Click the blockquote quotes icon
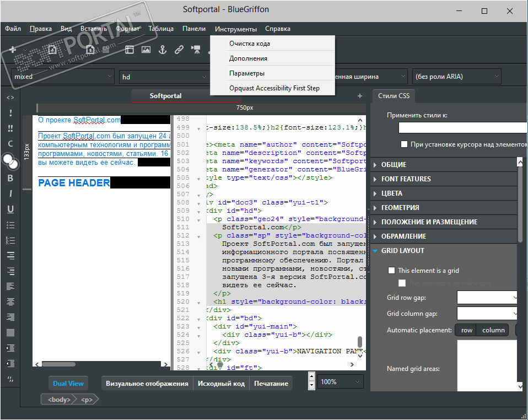Viewport: 528px width, 420px height. click(10, 379)
